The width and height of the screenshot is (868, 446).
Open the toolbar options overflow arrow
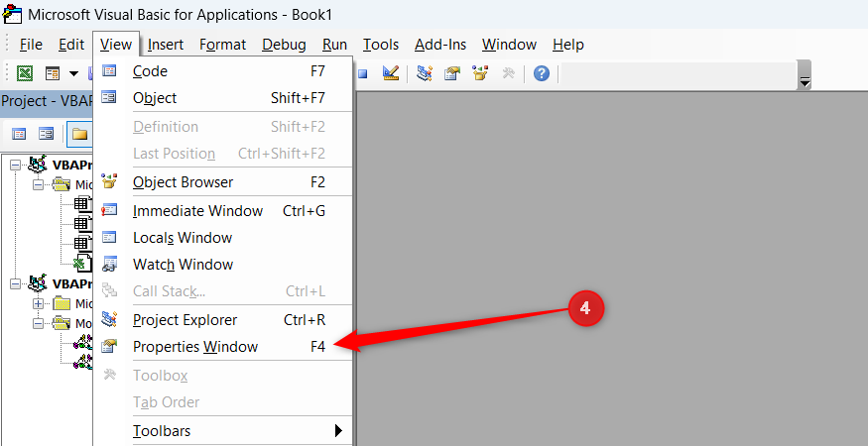pyautogui.click(x=805, y=82)
